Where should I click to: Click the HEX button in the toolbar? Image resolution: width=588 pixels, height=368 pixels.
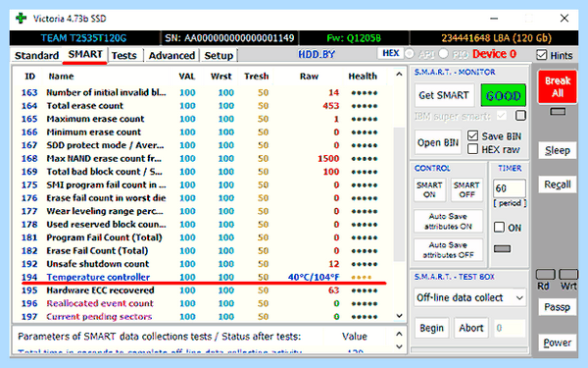(390, 53)
